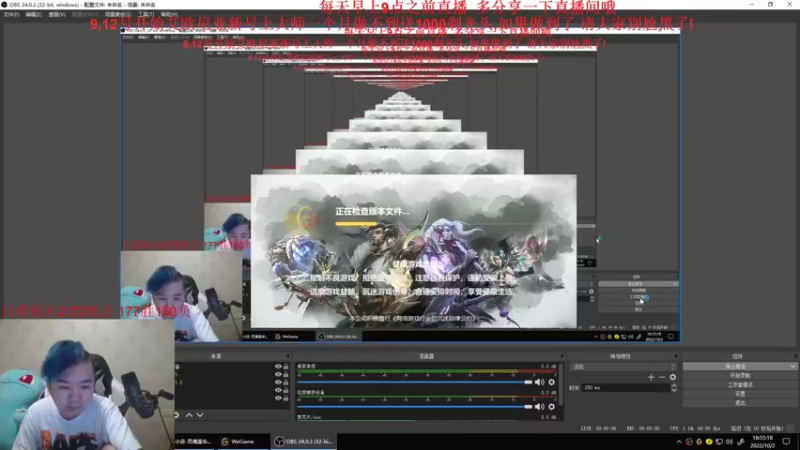
Task: Pop out the 转场特效 transitions dock panel
Action: coord(676,356)
